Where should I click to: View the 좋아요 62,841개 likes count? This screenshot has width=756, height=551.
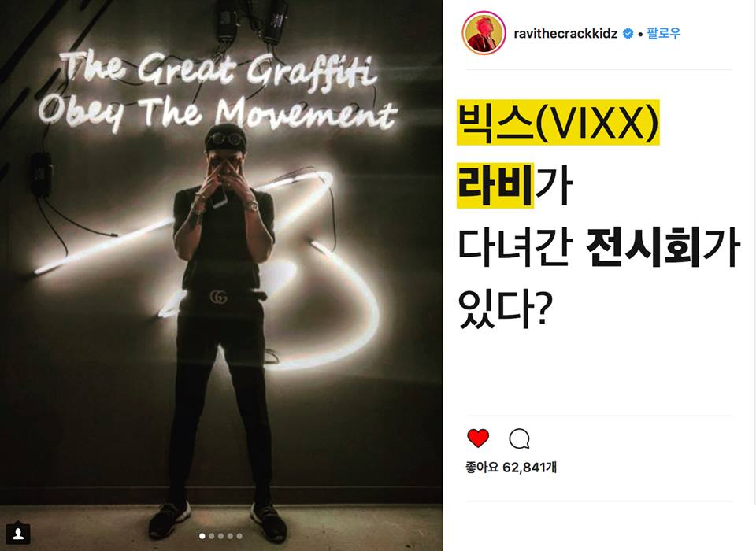pos(511,467)
